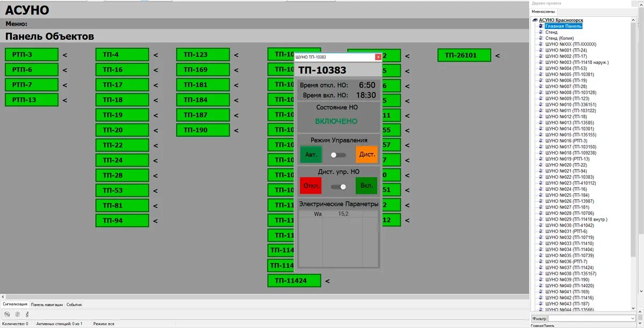Click the third thin icon in the alarm toolbar
644x328 pixels.
tap(27, 315)
